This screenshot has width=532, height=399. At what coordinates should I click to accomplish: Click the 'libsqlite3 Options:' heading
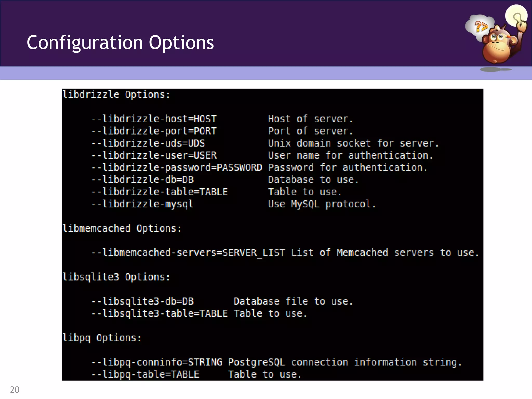(116, 277)
